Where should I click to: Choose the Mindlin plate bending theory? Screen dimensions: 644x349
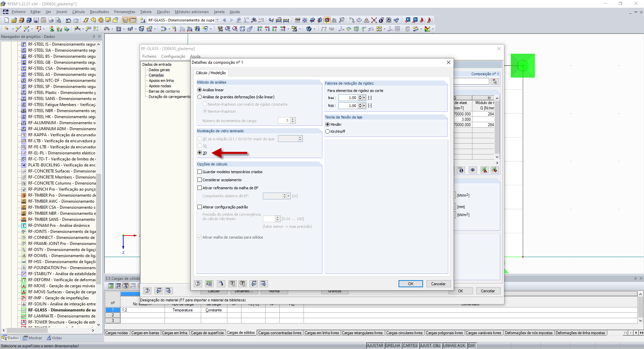tap(333, 124)
